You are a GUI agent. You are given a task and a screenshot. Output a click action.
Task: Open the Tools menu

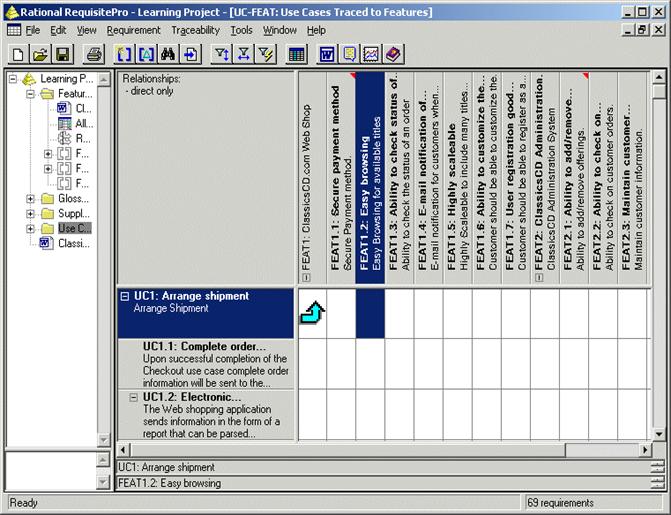click(241, 30)
